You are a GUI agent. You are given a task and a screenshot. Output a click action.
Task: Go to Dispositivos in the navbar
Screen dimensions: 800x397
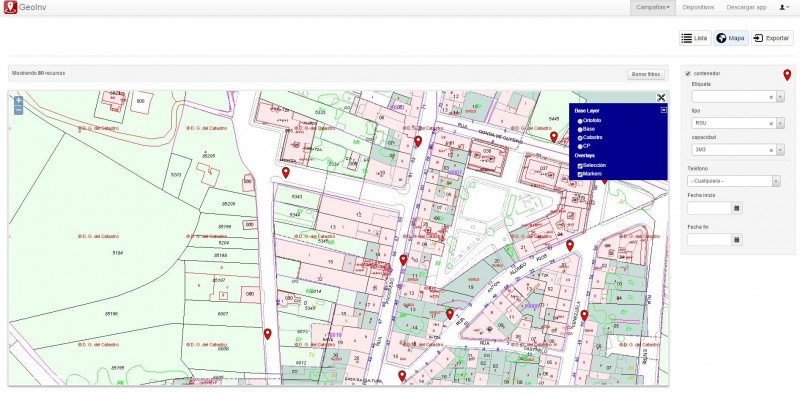coord(698,7)
